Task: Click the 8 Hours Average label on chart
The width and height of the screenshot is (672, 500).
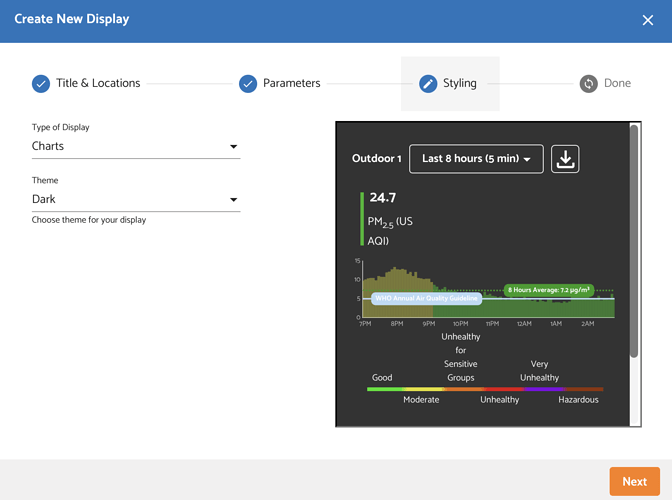Action: coord(549,290)
